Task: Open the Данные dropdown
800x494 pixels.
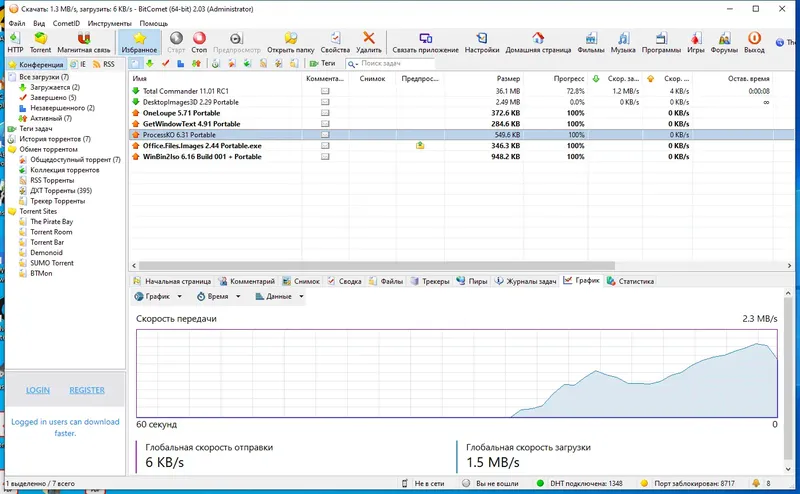Action: click(279, 297)
